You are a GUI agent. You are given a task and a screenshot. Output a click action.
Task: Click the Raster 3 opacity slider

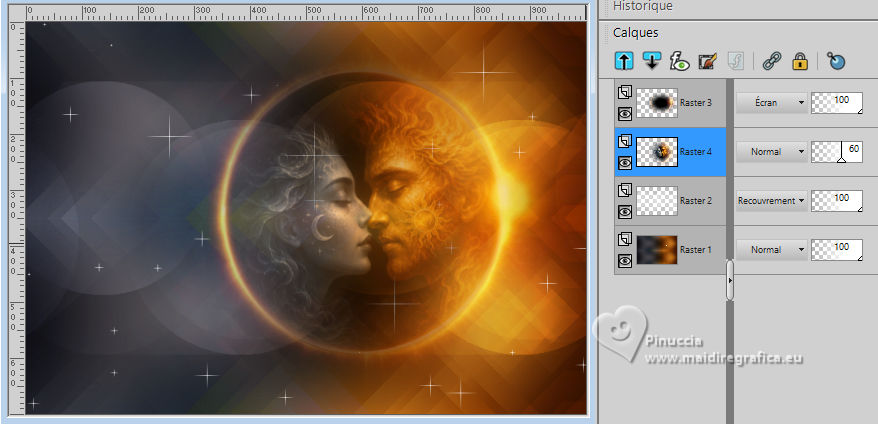837,103
